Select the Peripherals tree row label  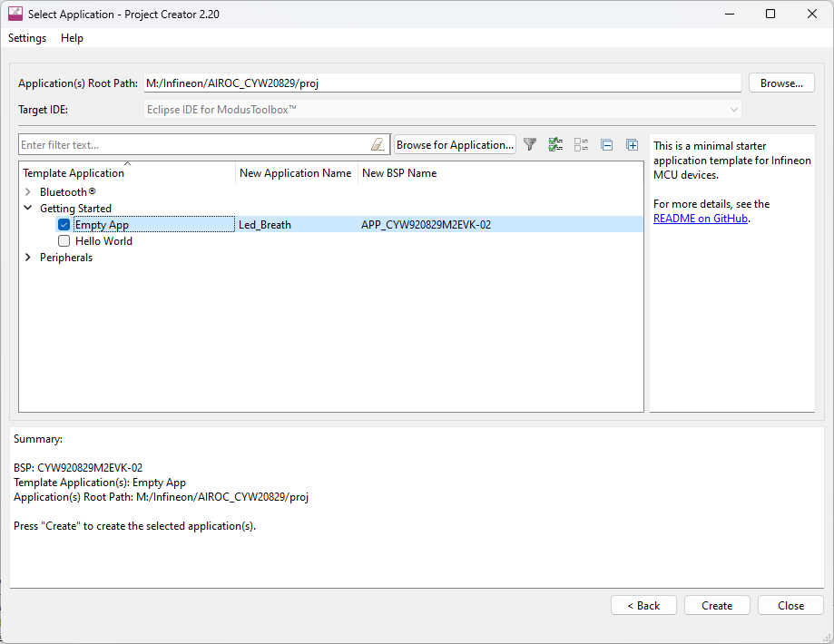(66, 258)
